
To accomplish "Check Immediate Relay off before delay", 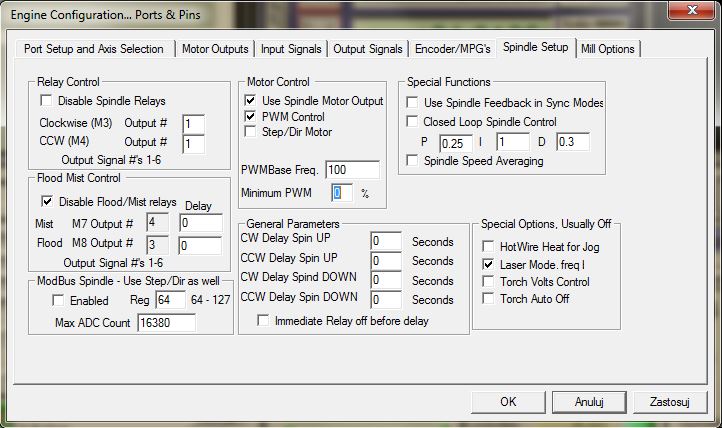I will 263,320.
